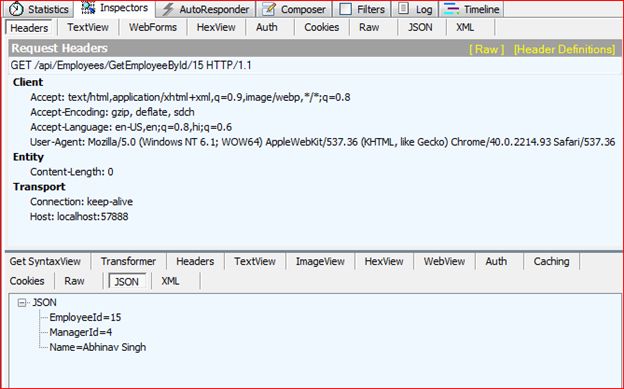Open request Headers inspector tab
The width and height of the screenshot is (624, 389).
29,28
